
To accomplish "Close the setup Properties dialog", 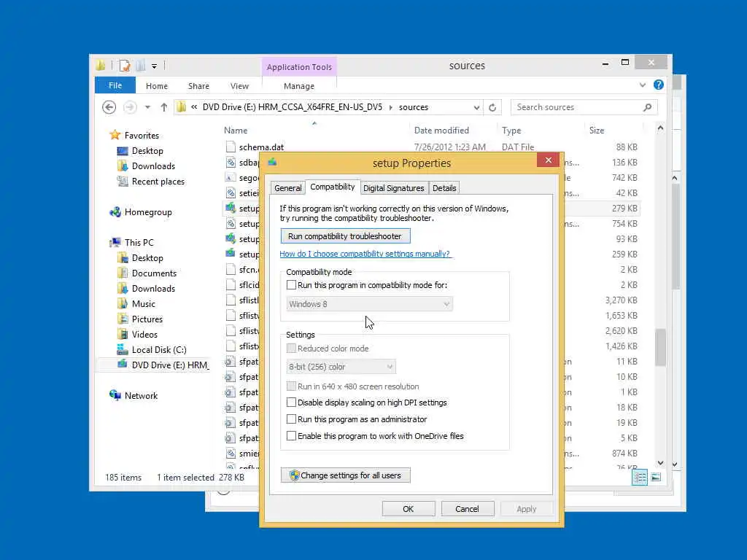I will coord(548,160).
